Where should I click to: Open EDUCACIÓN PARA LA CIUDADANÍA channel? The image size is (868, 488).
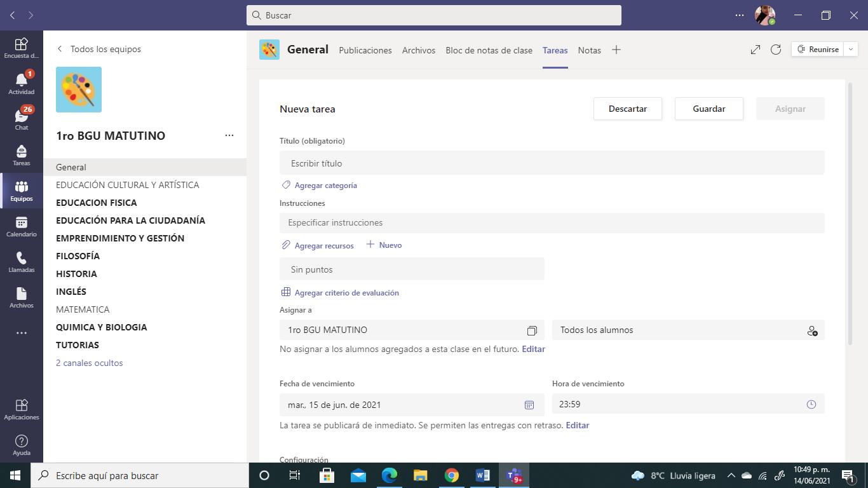click(x=145, y=220)
